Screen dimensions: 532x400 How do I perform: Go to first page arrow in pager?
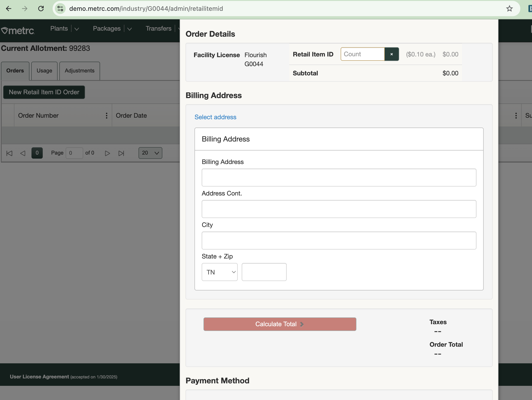(x=9, y=153)
